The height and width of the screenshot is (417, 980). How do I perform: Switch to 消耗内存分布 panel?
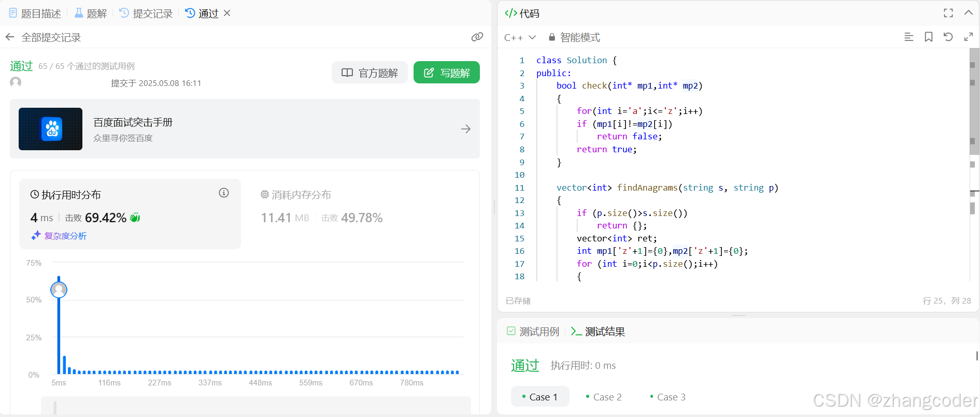pos(295,195)
